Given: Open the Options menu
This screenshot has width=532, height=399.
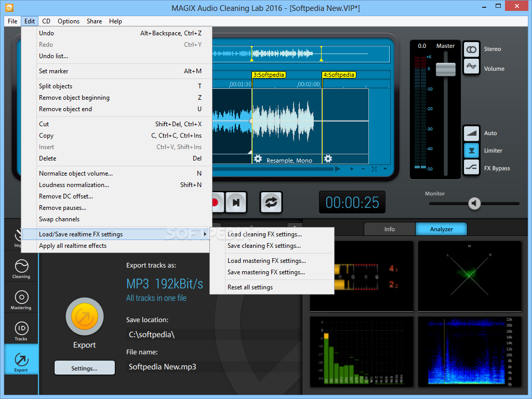Looking at the screenshot, I should point(69,21).
